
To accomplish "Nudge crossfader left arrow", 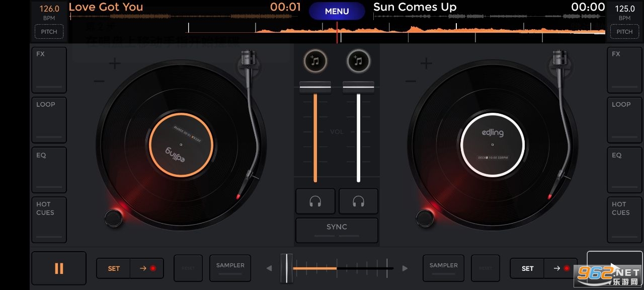I will pyautogui.click(x=269, y=268).
